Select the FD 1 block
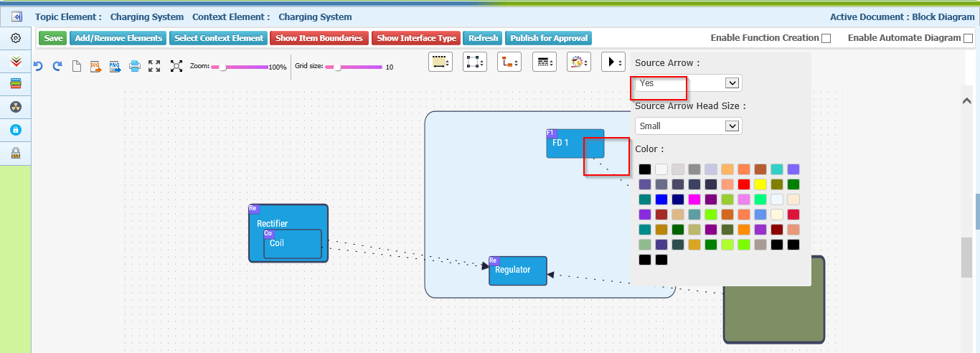Image resolution: width=980 pixels, height=353 pixels. tap(575, 143)
